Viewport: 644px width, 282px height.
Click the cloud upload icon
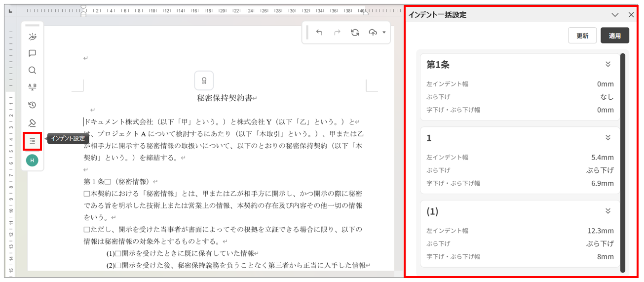click(373, 33)
